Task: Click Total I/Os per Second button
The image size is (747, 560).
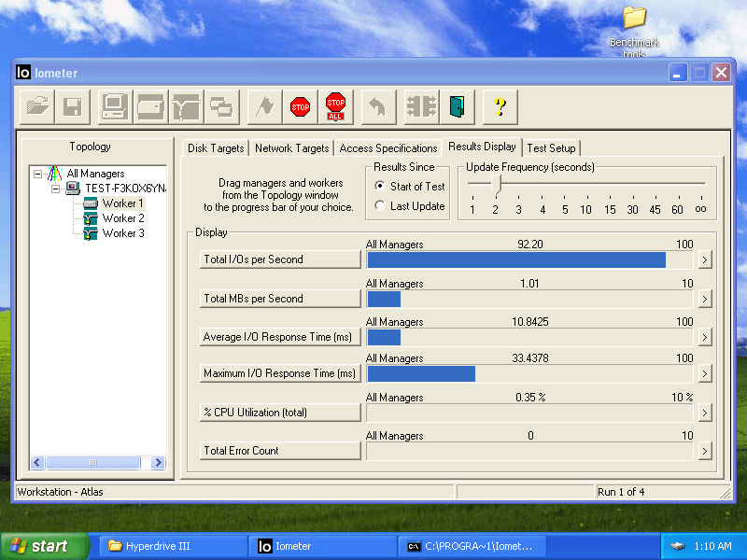Action: pyautogui.click(x=280, y=259)
